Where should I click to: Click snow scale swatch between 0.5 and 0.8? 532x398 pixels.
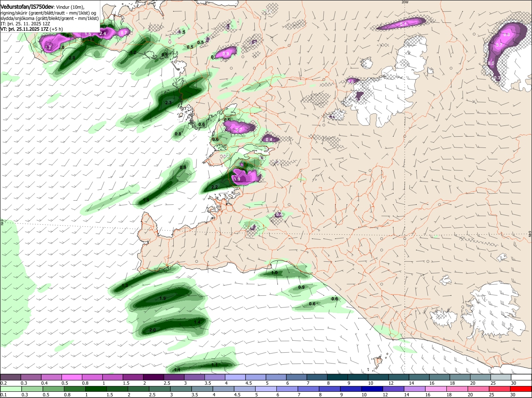click(71, 377)
